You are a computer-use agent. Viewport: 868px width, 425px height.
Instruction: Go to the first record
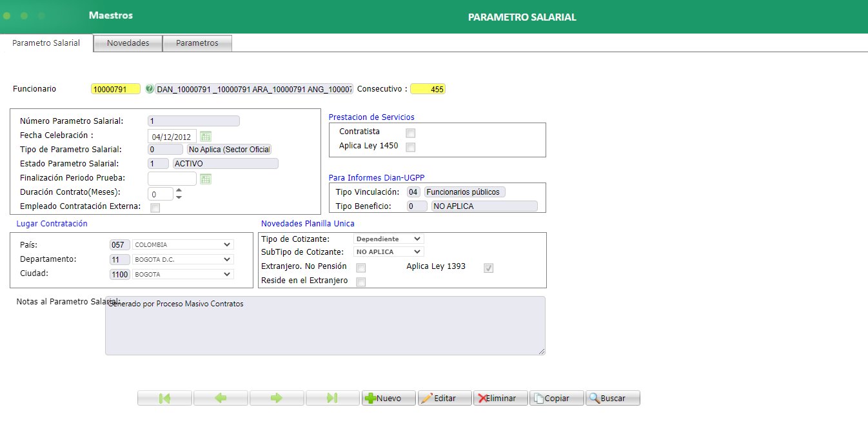click(164, 398)
